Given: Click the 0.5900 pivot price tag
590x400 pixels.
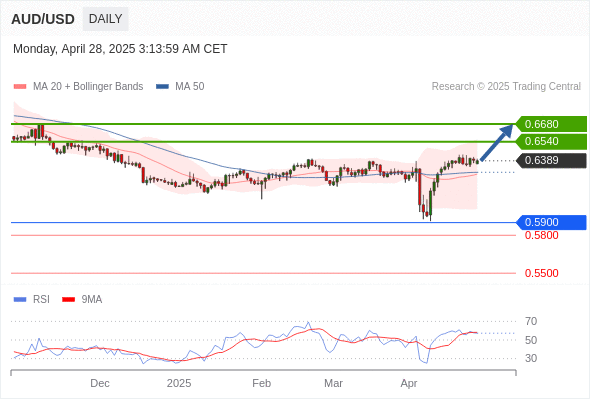Looking at the screenshot, I should (x=551, y=222).
